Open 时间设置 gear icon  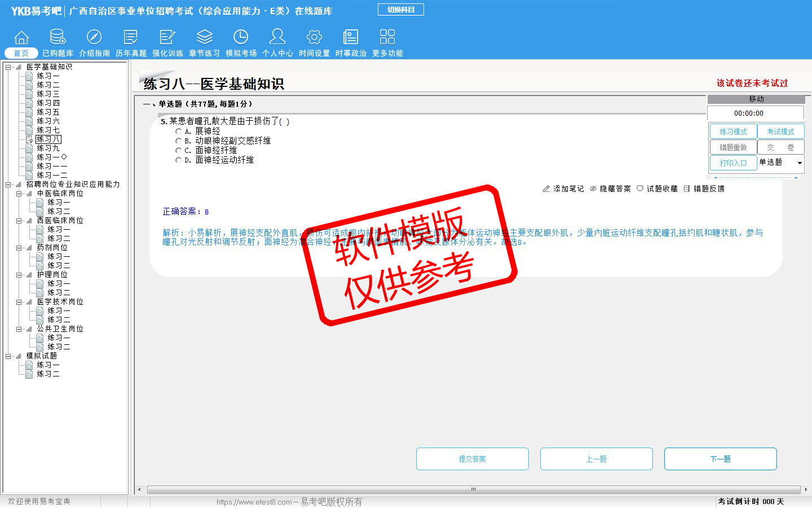click(x=314, y=37)
